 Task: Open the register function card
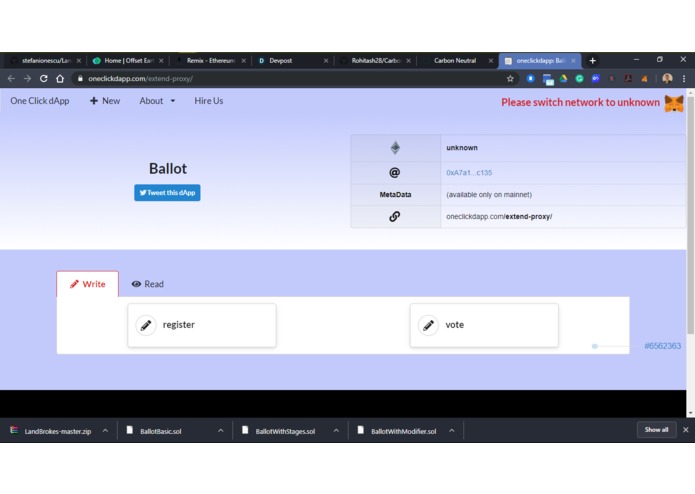pyautogui.click(x=202, y=325)
